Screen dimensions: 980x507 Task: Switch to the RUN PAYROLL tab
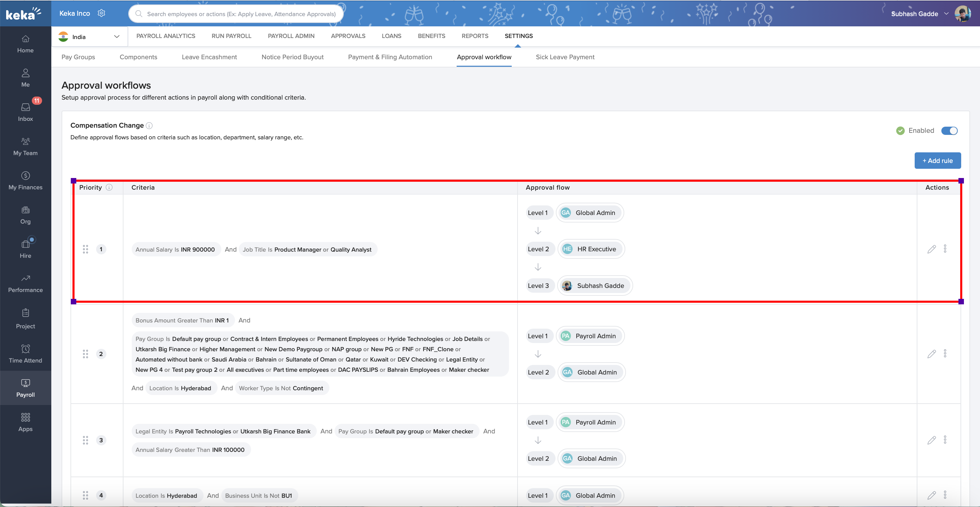tap(231, 36)
